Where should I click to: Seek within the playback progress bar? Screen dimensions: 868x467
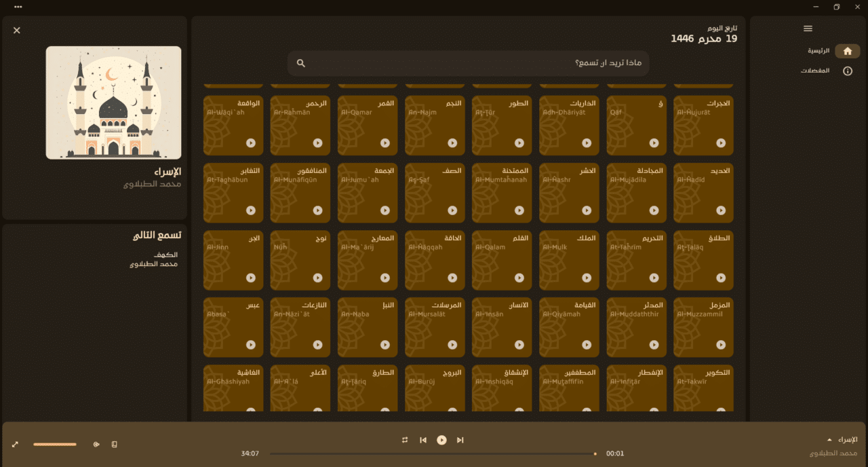433,453
